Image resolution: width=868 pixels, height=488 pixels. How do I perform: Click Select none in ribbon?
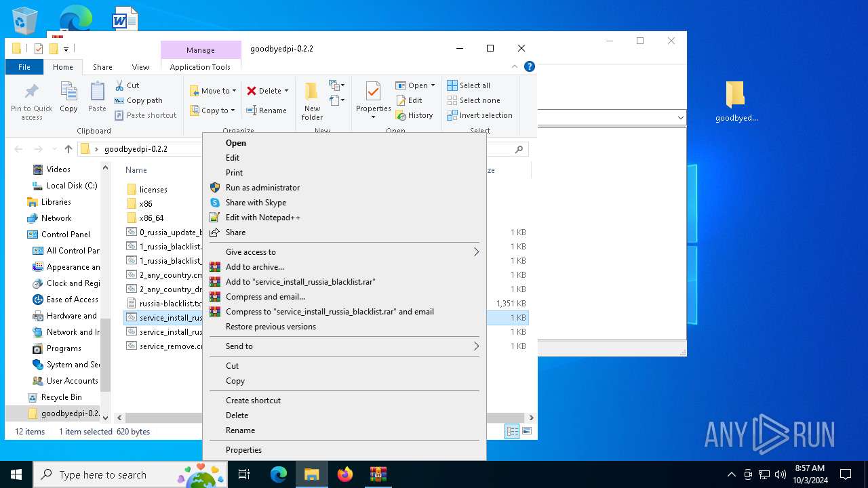click(x=473, y=100)
